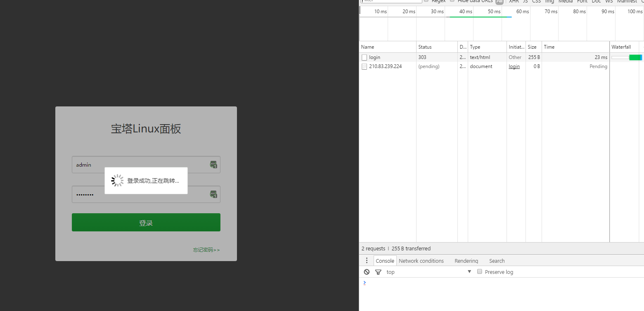644x311 pixels.
Task: Switch to the Console drawer tab
Action: pyautogui.click(x=385, y=261)
